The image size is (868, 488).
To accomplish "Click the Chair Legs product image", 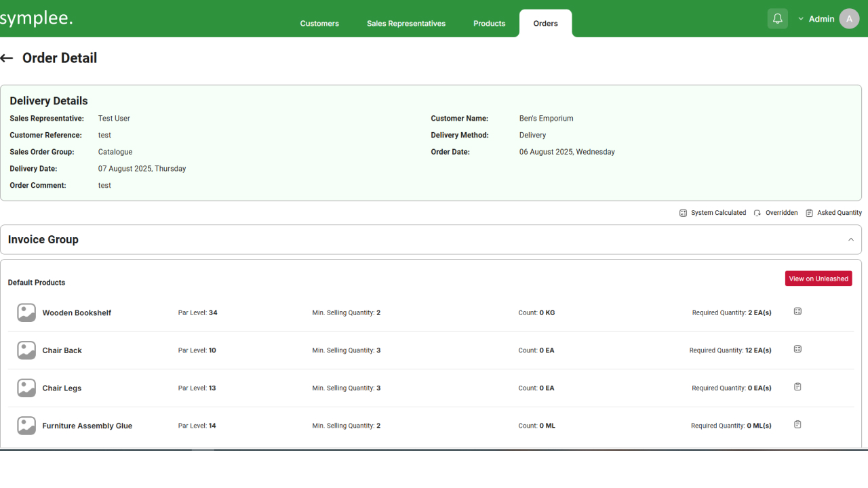I will pyautogui.click(x=26, y=388).
